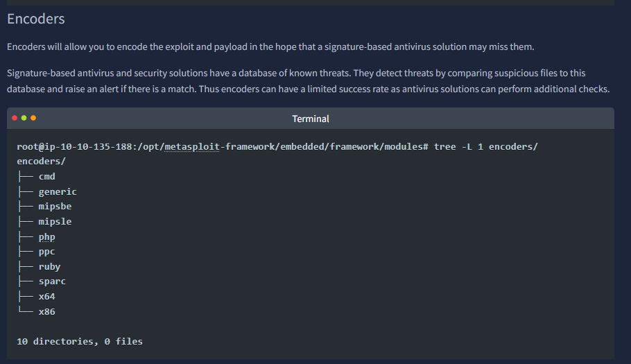Screen dimensions: 631x364
Task: Click the paragraph starting "Signature-based antivirus"
Action: tap(308, 81)
